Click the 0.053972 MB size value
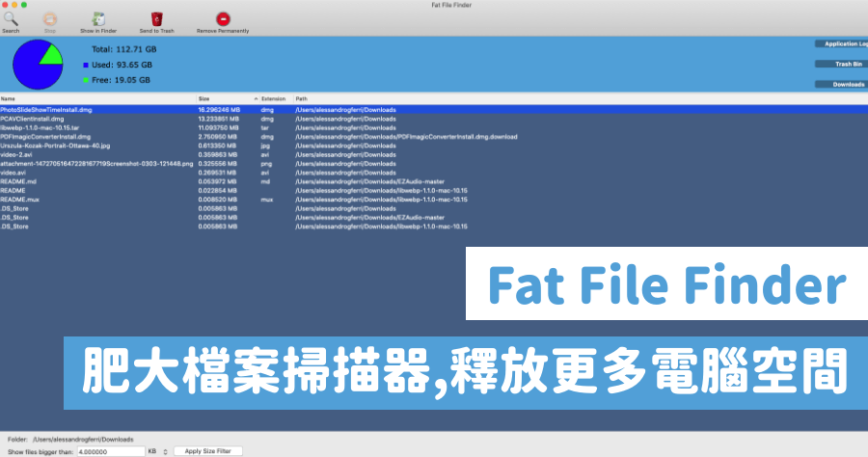Screen dimensions: 868x457 point(218,181)
